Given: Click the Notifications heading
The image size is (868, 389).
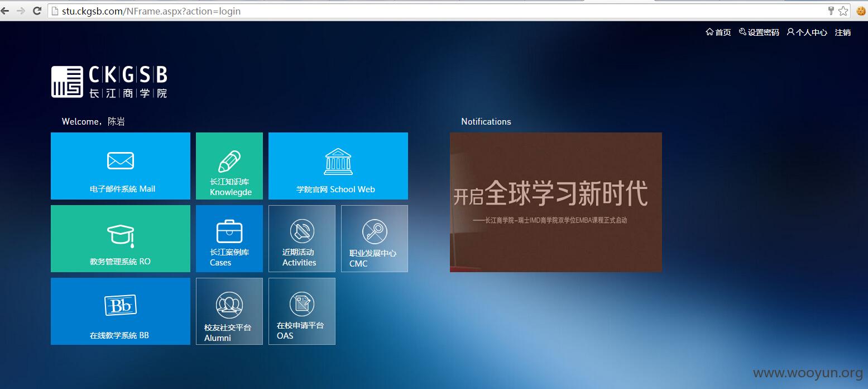Looking at the screenshot, I should point(486,121).
